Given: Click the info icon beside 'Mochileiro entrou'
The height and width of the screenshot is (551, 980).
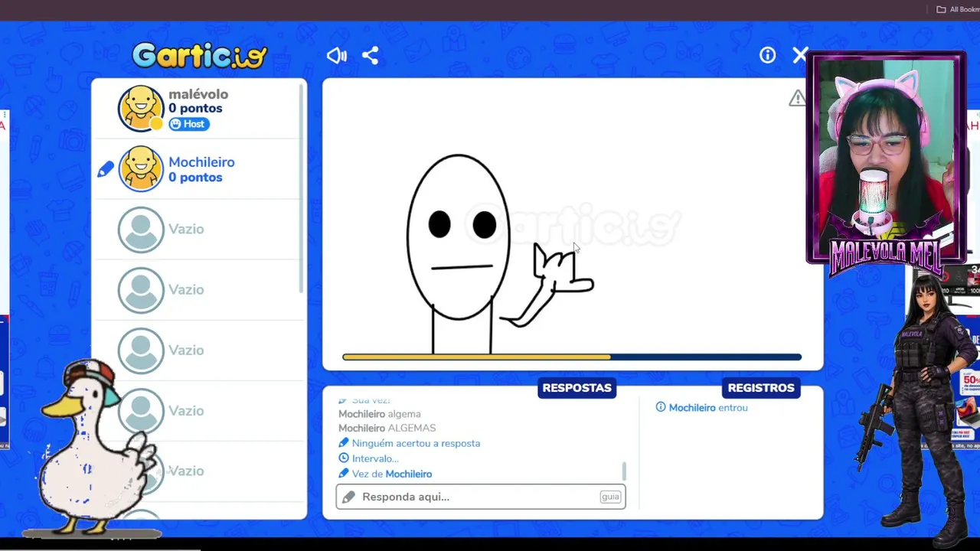Looking at the screenshot, I should pyautogui.click(x=661, y=407).
